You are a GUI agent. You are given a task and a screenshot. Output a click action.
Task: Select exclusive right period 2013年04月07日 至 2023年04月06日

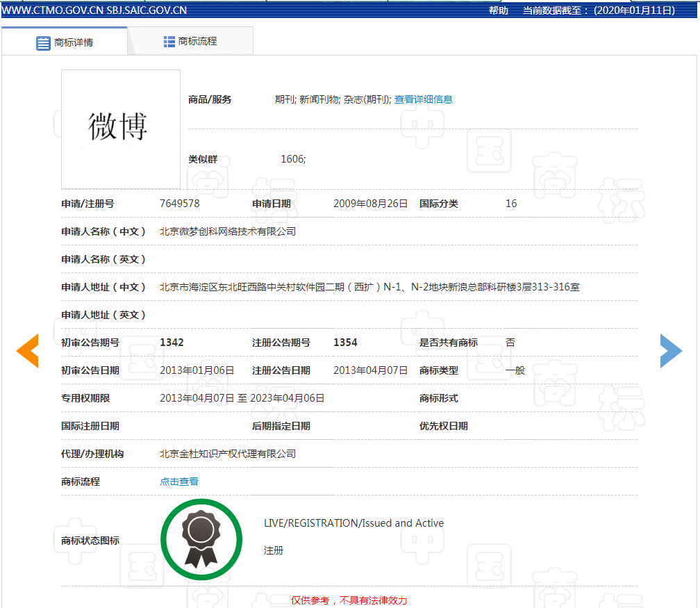[x=242, y=398]
